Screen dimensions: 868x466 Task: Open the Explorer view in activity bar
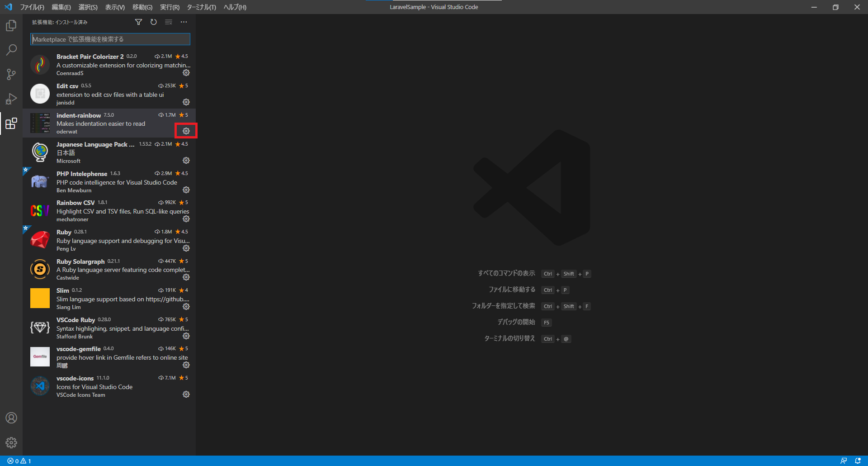(11, 26)
